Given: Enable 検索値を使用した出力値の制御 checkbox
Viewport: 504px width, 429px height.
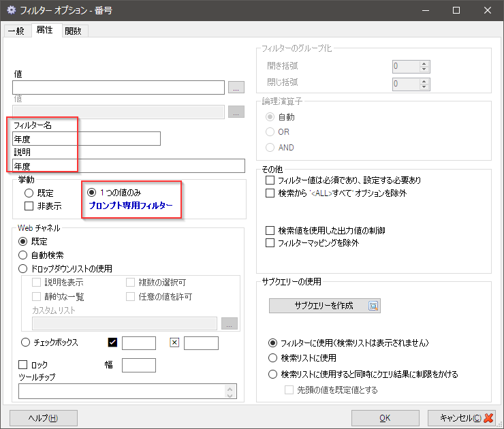Looking at the screenshot, I should pyautogui.click(x=270, y=230).
